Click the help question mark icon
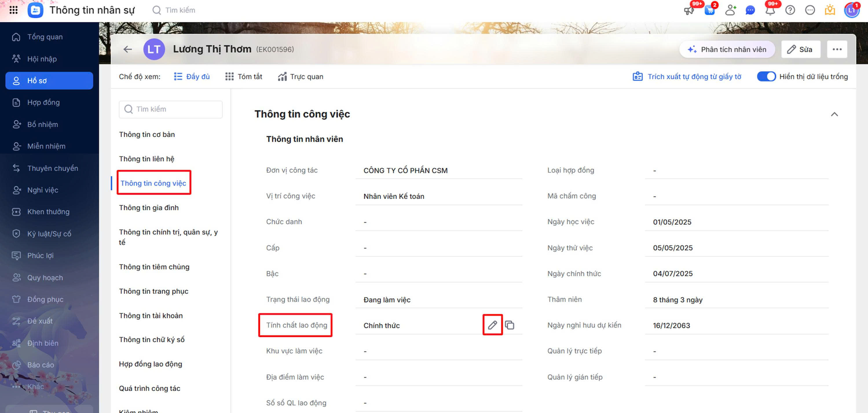The height and width of the screenshot is (413, 868). pyautogui.click(x=790, y=10)
